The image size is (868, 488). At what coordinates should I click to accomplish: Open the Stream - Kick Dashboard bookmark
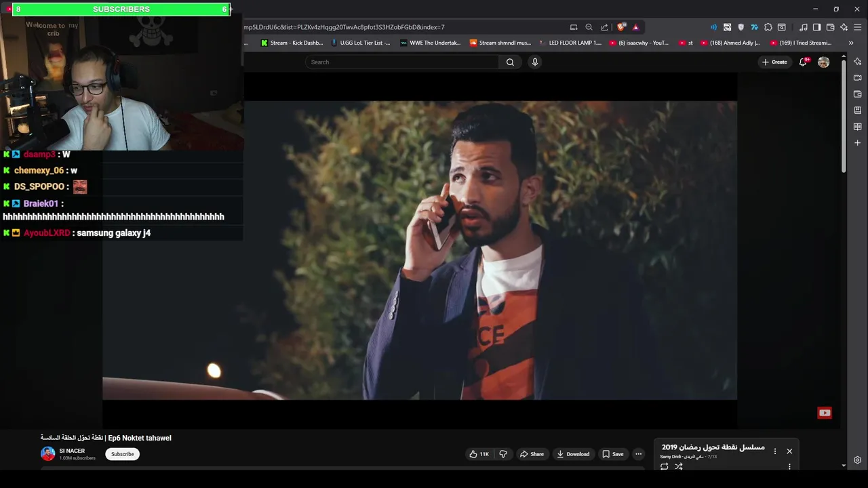[292, 43]
